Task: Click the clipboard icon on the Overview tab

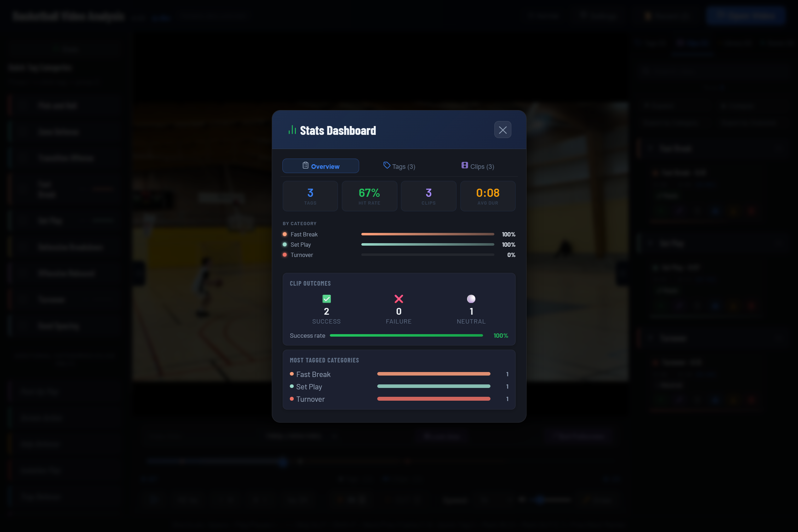Action: coord(305,166)
